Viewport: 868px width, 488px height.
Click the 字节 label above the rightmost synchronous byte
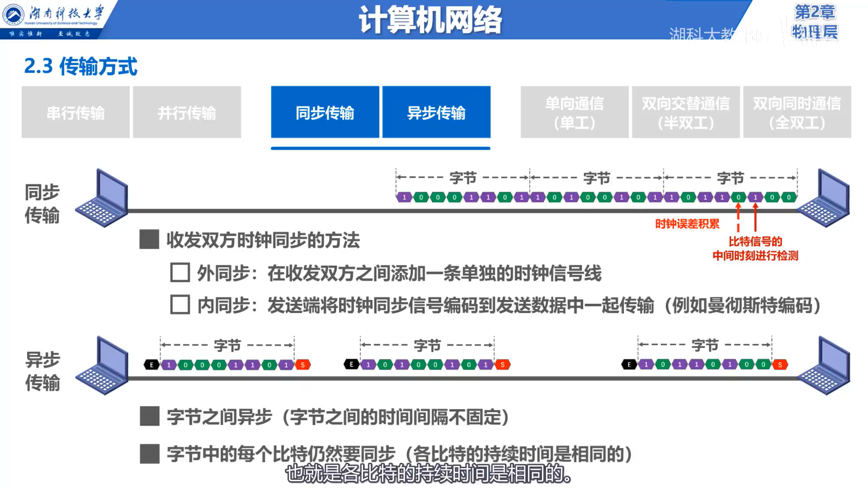pyautogui.click(x=731, y=178)
